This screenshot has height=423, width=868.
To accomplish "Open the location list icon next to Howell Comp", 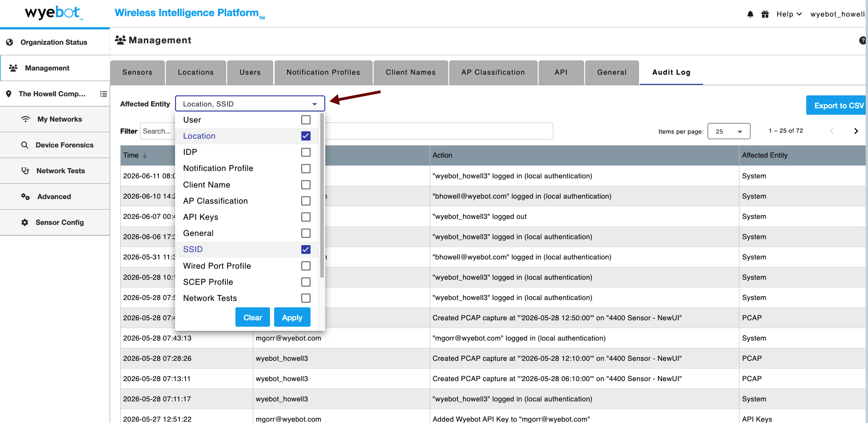I will (x=104, y=94).
